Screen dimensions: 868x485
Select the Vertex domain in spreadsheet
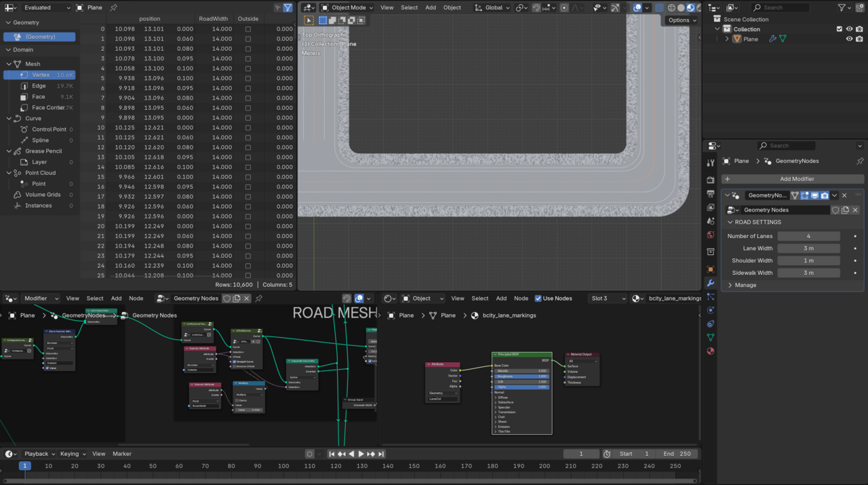pos(41,75)
